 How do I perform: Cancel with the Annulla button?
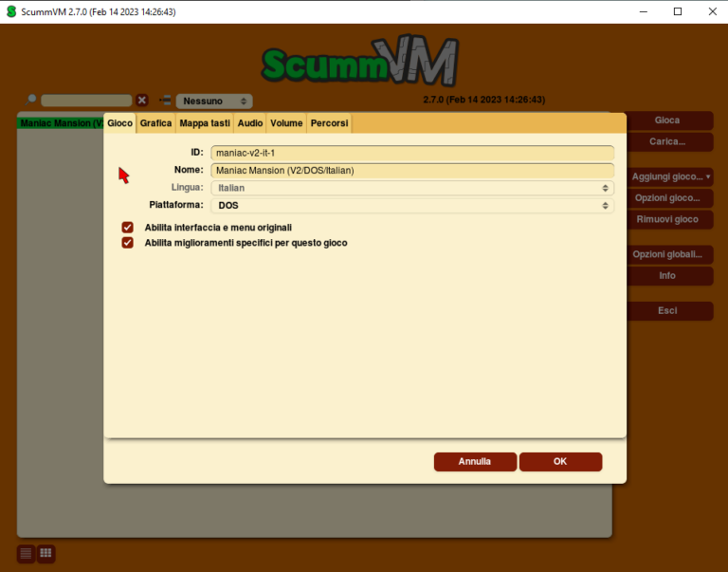pos(475,462)
